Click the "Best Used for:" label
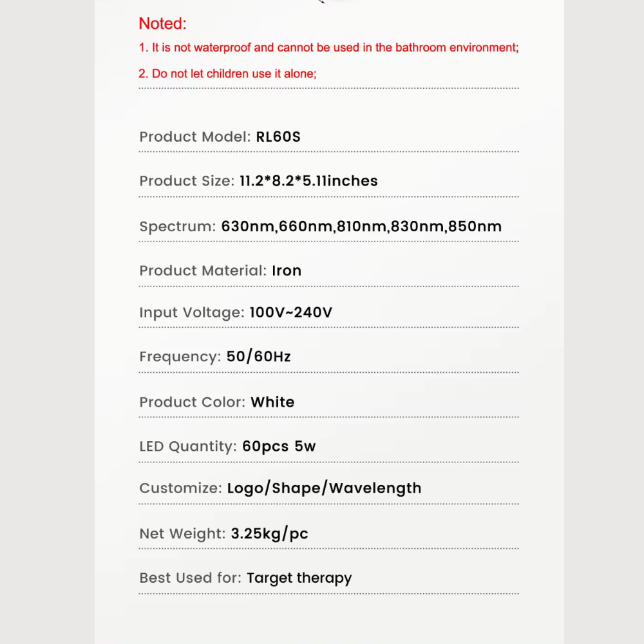Viewport: 644px width, 644px height. pyautogui.click(x=191, y=578)
